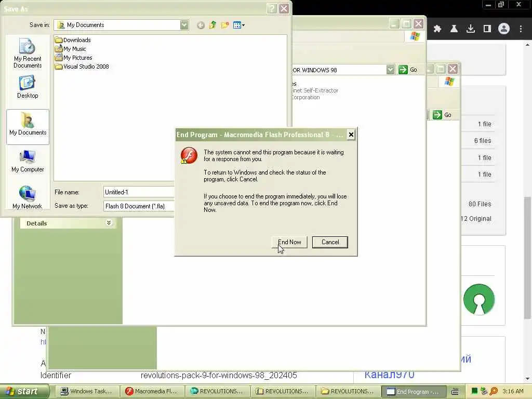The height and width of the screenshot is (399, 532).
Task: Switch to Windows Task Manager taskbar item
Action: tap(87, 391)
